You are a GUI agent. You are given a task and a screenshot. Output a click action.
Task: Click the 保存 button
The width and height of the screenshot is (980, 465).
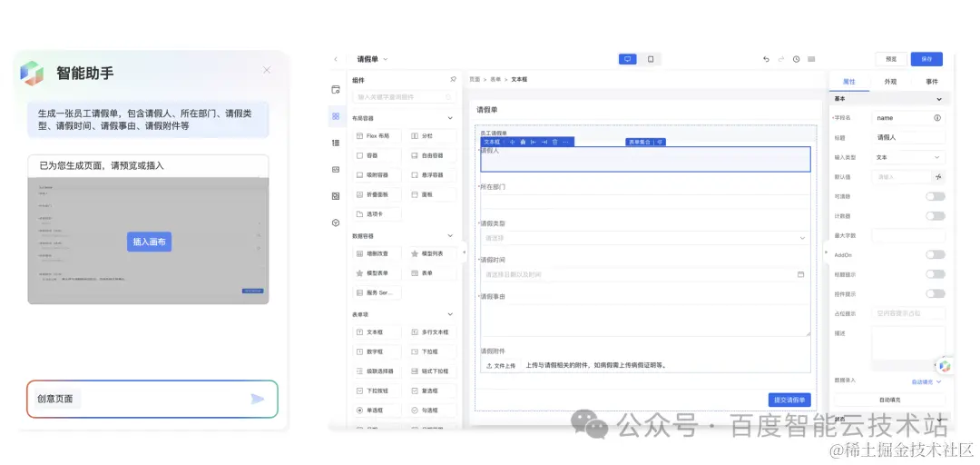926,59
